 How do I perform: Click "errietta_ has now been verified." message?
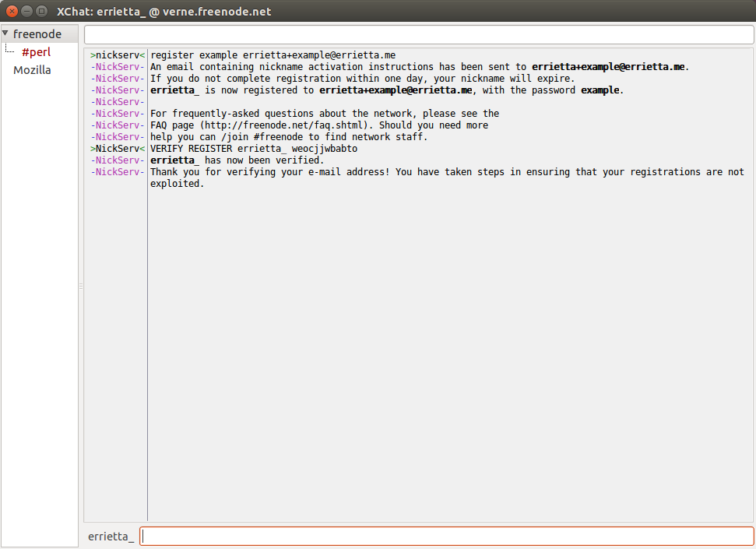pyautogui.click(x=237, y=160)
